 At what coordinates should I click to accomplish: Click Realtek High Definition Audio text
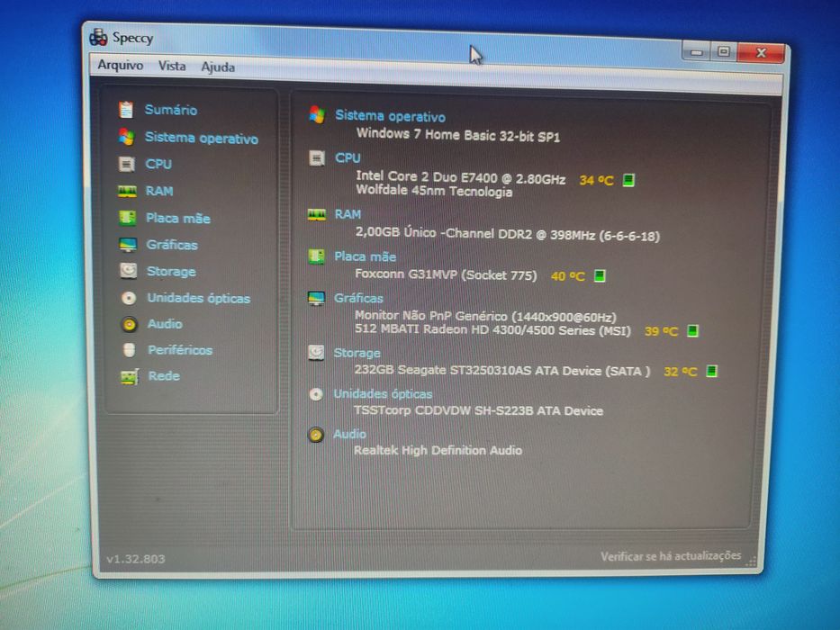point(438,450)
